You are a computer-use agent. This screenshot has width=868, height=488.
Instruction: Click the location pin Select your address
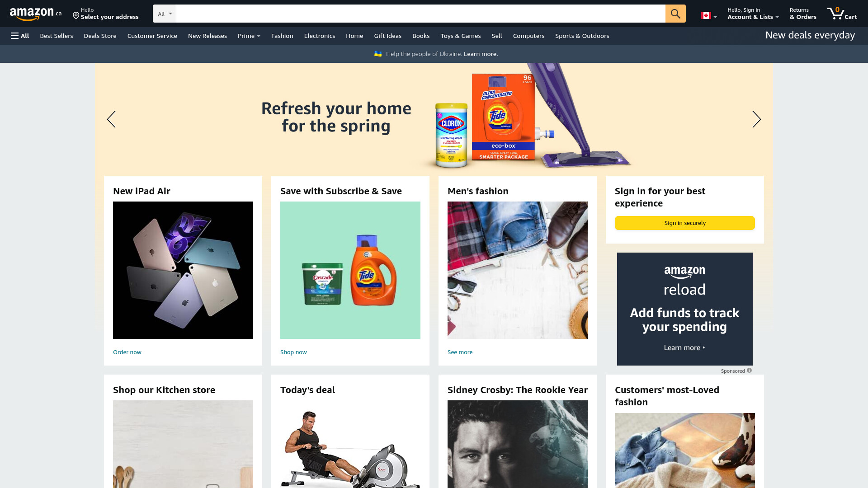[106, 14]
